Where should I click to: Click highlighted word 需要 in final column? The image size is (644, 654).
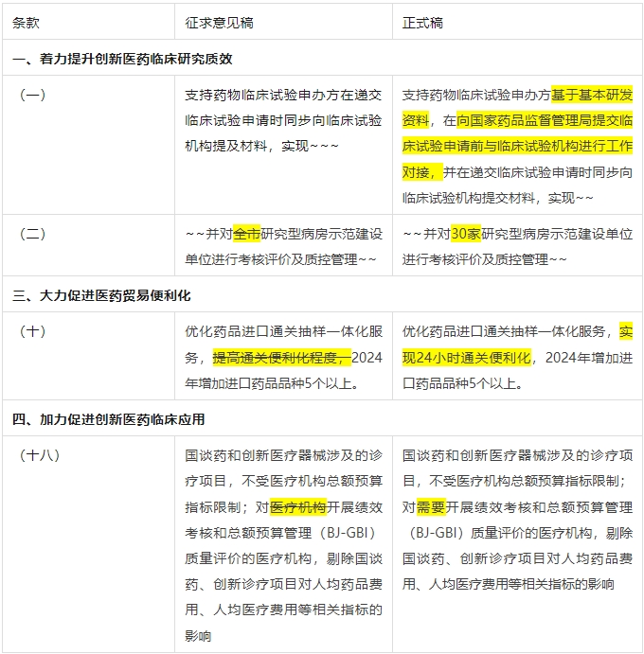pyautogui.click(x=430, y=506)
